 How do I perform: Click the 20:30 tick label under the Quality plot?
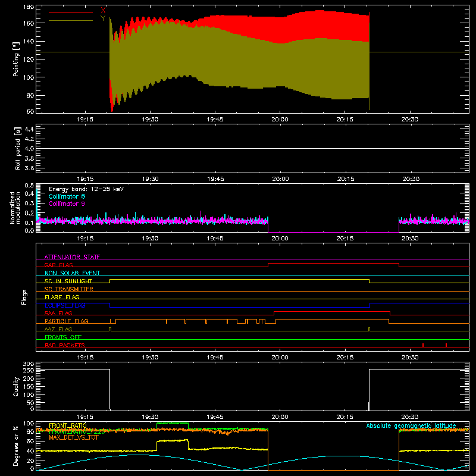[x=410, y=417]
